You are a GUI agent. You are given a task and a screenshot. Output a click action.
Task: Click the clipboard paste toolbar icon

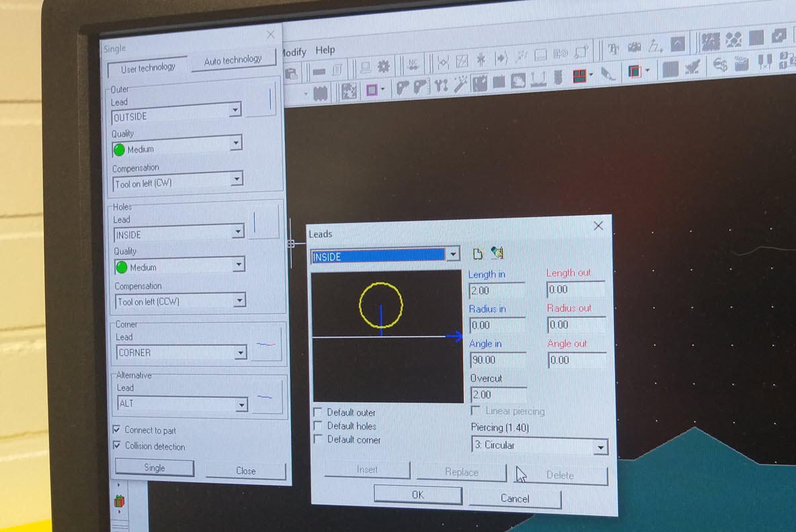coord(291,74)
